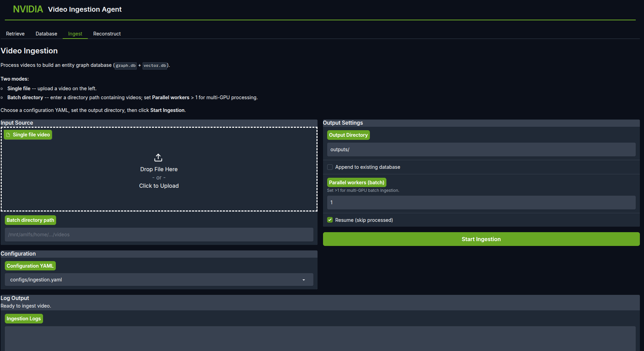
Task: Focus the Output Directory field
Action: click(481, 149)
